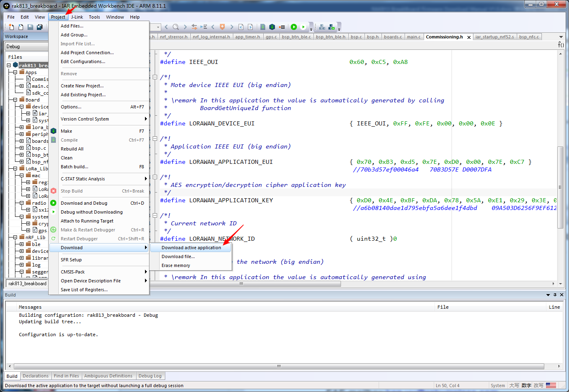Click the Build messages horizontal scrollbar
This screenshot has height=392, width=569.
[x=279, y=366]
